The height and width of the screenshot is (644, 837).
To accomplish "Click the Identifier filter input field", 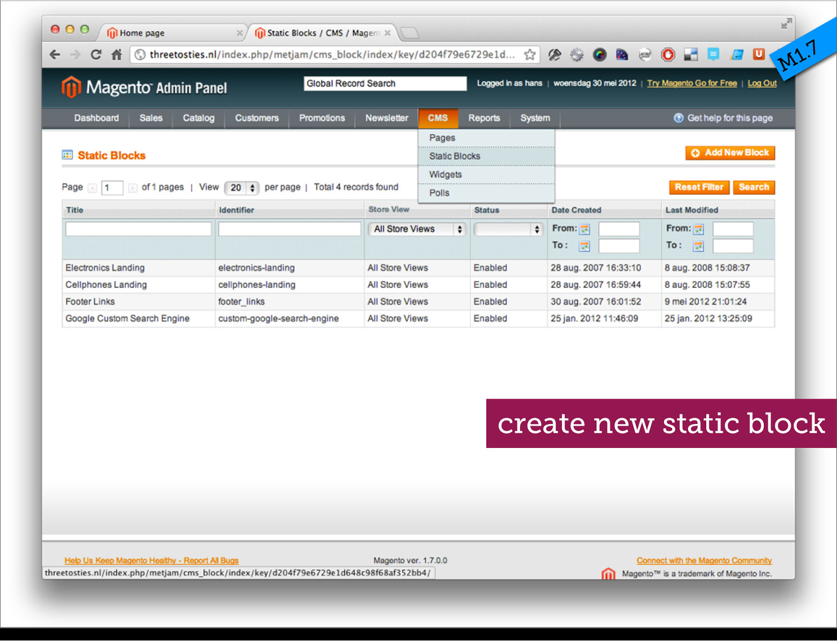I will click(289, 229).
